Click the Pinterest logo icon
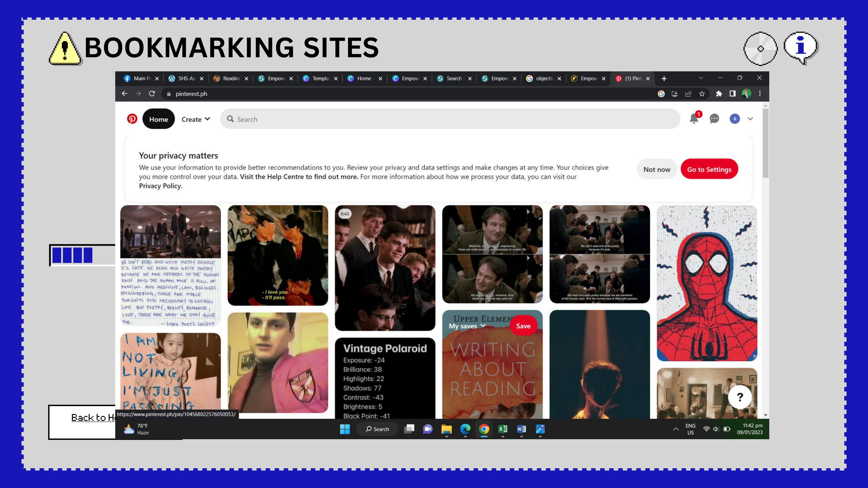 (132, 119)
